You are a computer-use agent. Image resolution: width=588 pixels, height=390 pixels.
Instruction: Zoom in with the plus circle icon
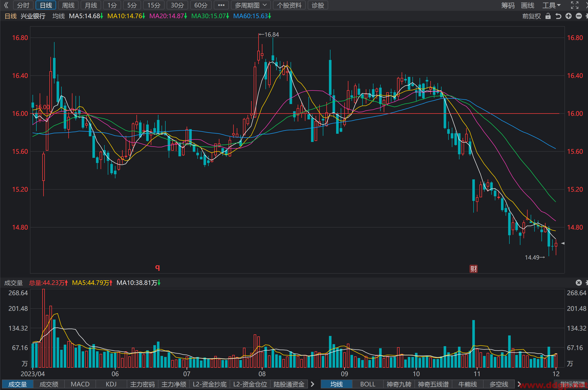tap(569, 16)
